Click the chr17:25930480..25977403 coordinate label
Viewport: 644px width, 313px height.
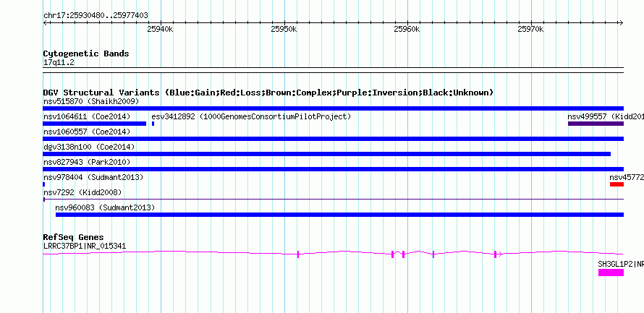tap(96, 16)
